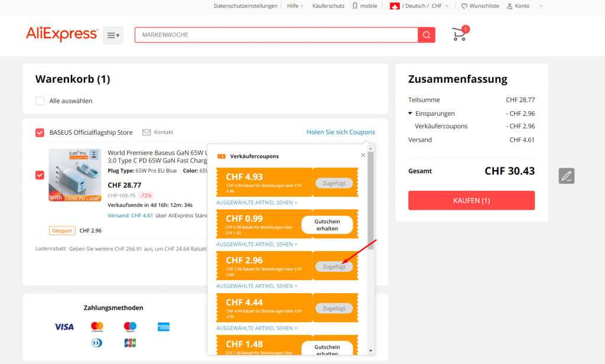Check the Alle auswählen checkbox
Image resolution: width=605 pixels, height=364 pixels.
[x=40, y=100]
